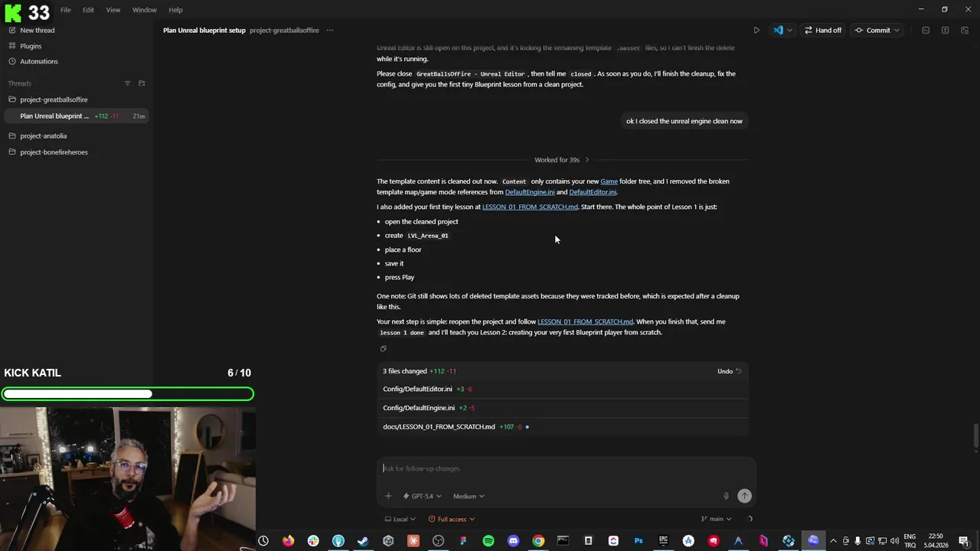Open the thread options ellipsis menu

click(x=330, y=31)
